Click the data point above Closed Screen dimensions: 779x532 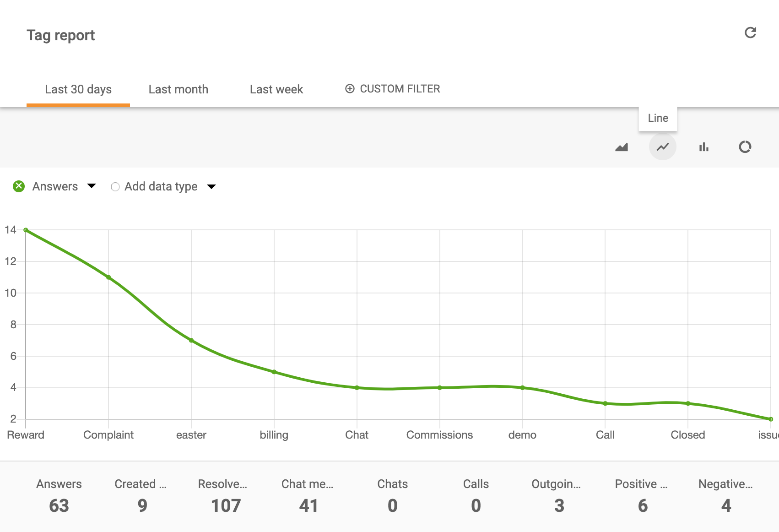[687, 403]
